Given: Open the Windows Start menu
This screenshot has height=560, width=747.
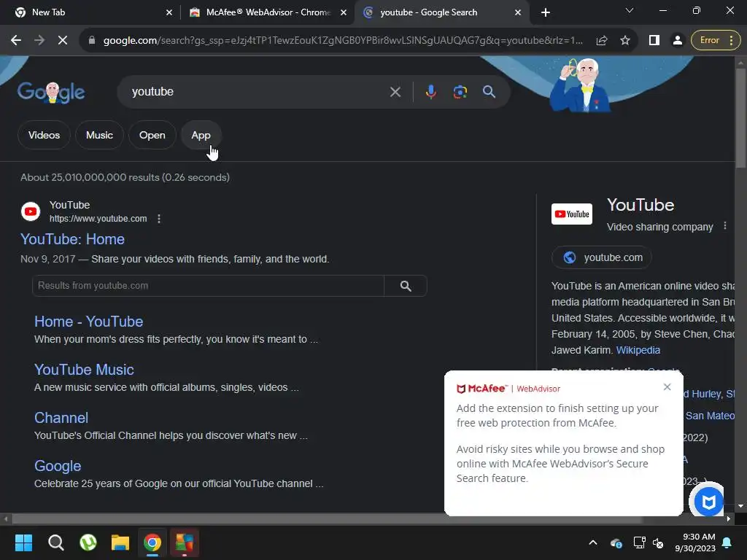Looking at the screenshot, I should coord(23,542).
